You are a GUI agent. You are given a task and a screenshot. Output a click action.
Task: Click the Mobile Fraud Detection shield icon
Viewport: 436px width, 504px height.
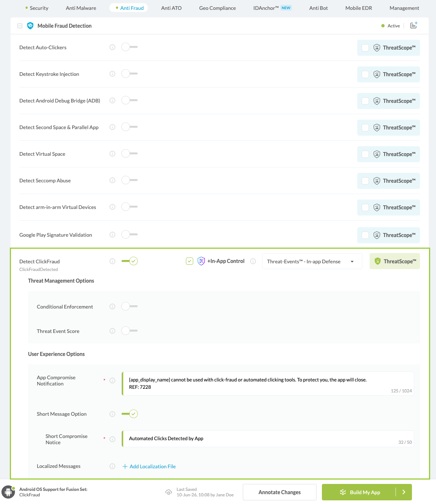tap(30, 26)
